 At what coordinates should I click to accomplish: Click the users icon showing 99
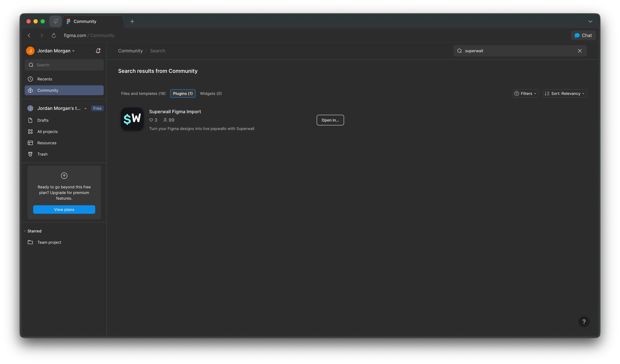(x=165, y=120)
